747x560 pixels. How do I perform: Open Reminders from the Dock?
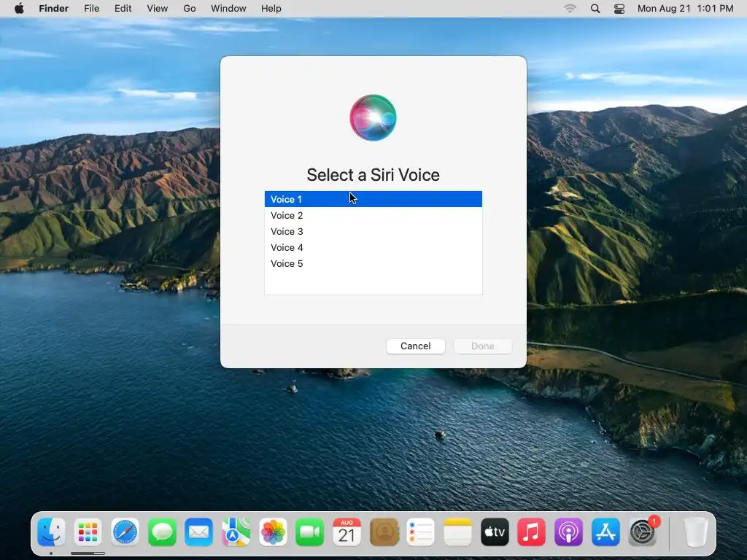click(x=421, y=532)
